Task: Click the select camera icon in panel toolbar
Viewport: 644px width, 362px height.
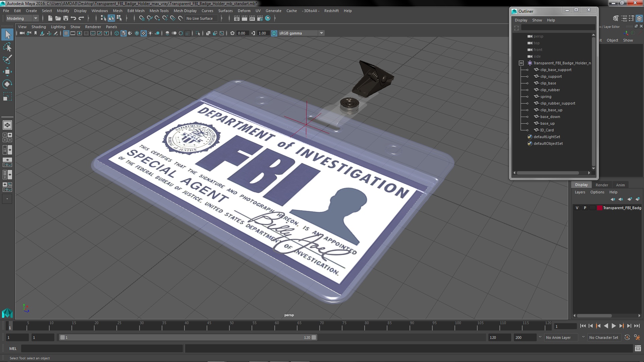Action: pyautogui.click(x=22, y=33)
